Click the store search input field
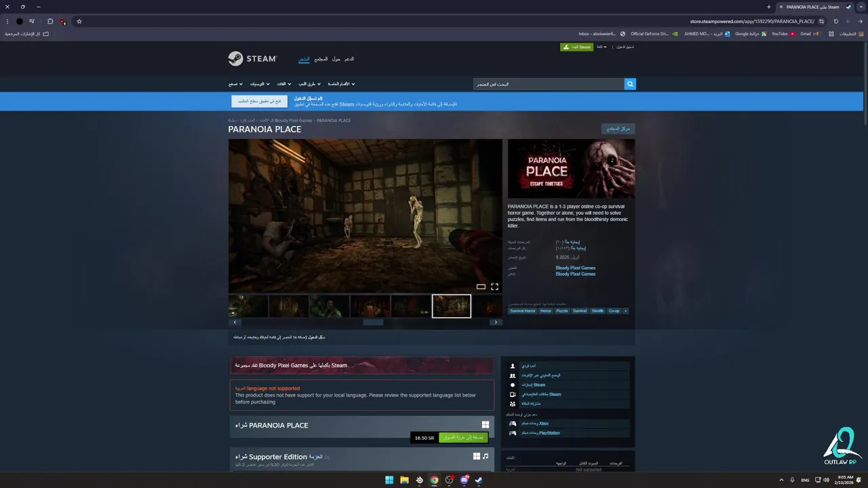This screenshot has height=488, width=868. 549,84
